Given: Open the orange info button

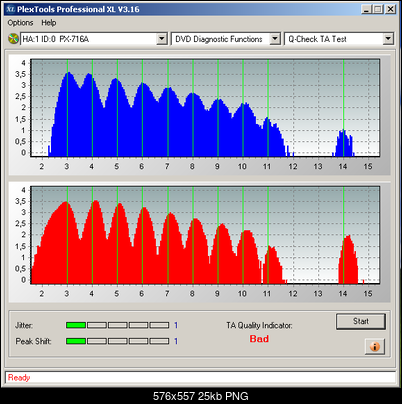Looking at the screenshot, I should (375, 347).
